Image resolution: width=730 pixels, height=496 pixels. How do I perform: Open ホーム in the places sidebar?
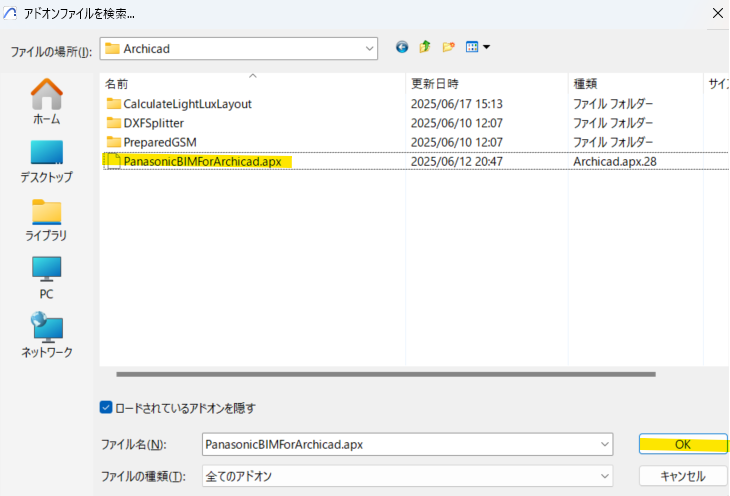[46, 101]
